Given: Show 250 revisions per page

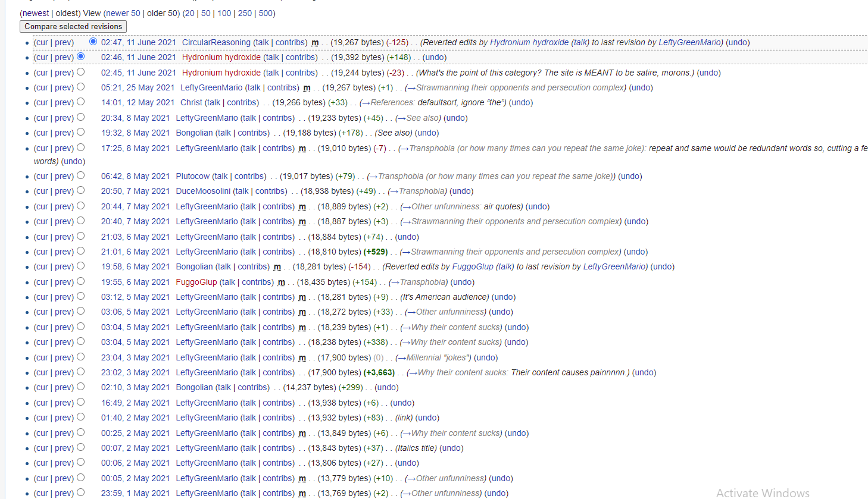Looking at the screenshot, I should click(x=245, y=13).
